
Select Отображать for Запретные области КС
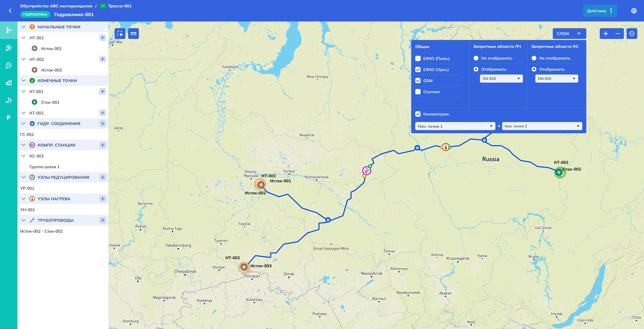point(534,69)
